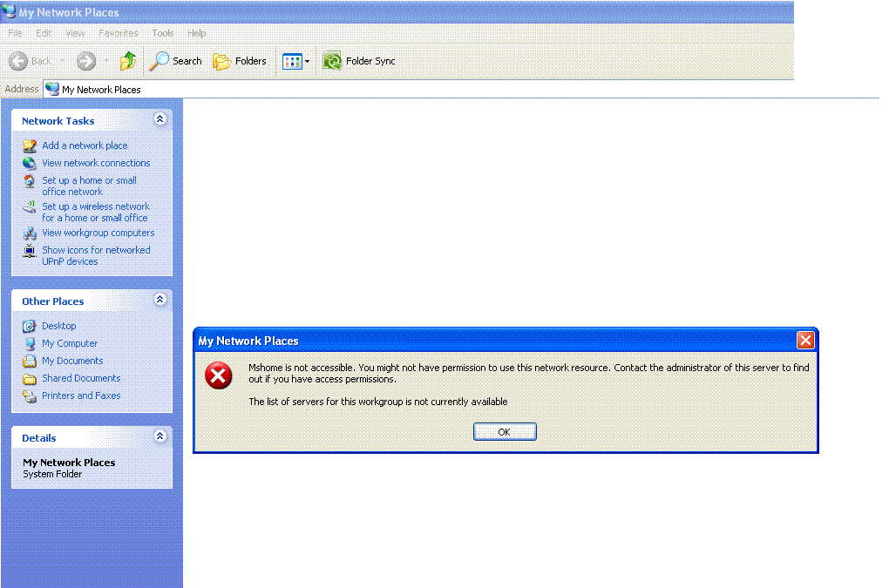
Task: Open My Computer link
Action: coord(70,344)
